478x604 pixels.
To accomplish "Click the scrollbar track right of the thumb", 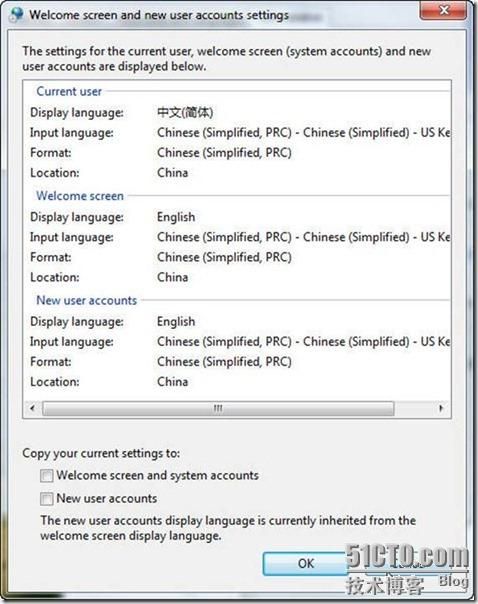I will click(x=414, y=408).
